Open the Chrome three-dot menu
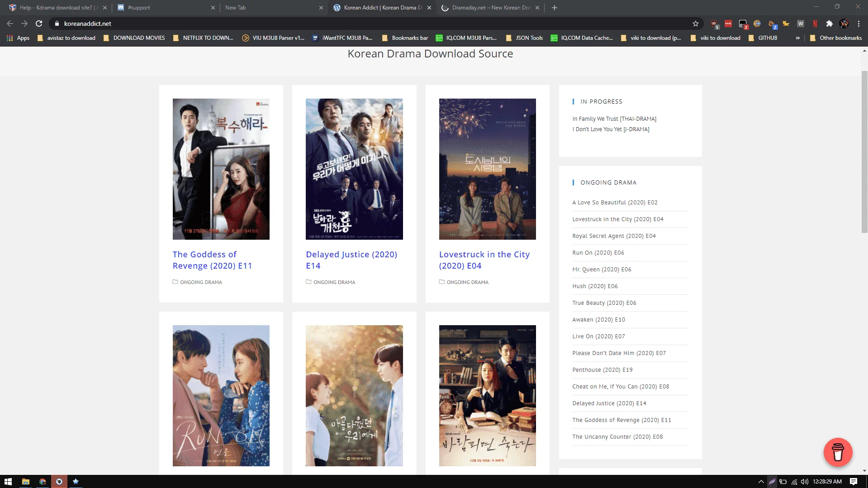The height and width of the screenshot is (488, 868). [x=859, y=24]
